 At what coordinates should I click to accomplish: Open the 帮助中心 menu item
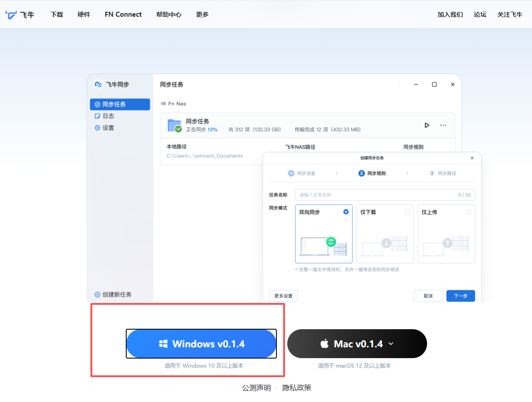[169, 14]
